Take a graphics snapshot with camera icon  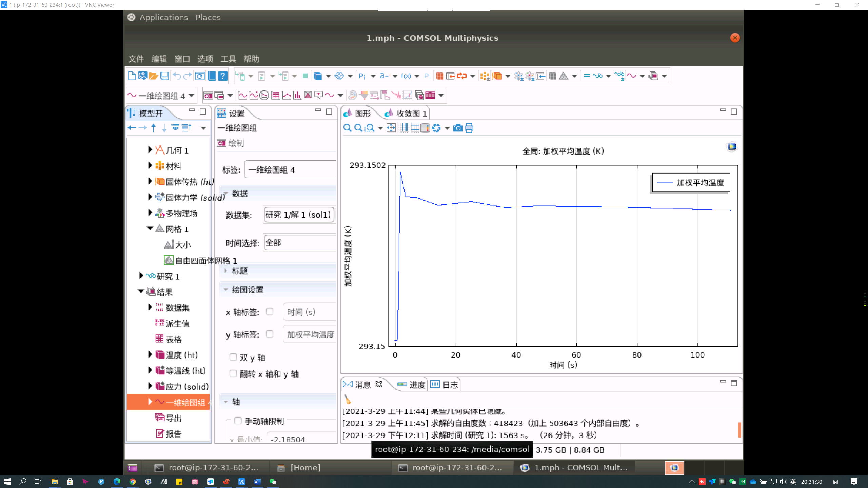[458, 128]
